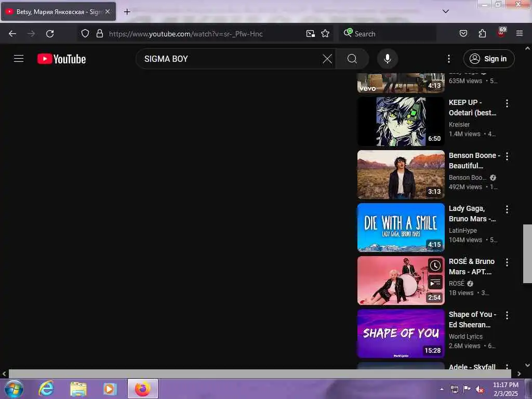Open Firefox extensions panel
The image size is (532, 399).
click(x=482, y=33)
